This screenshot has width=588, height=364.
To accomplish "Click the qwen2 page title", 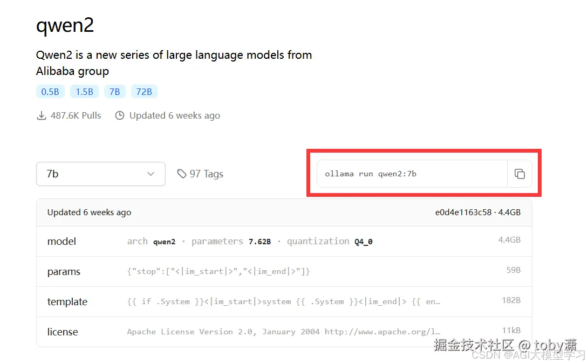I will pyautogui.click(x=65, y=25).
